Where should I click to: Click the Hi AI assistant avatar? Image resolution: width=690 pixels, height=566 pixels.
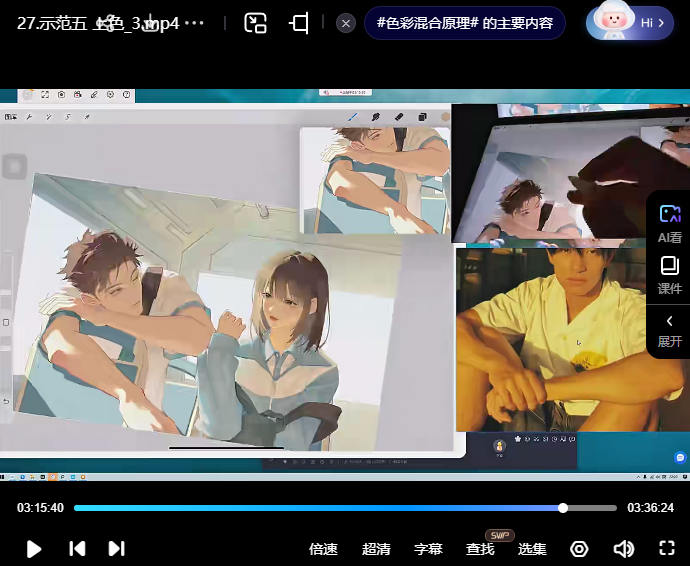[x=630, y=23]
